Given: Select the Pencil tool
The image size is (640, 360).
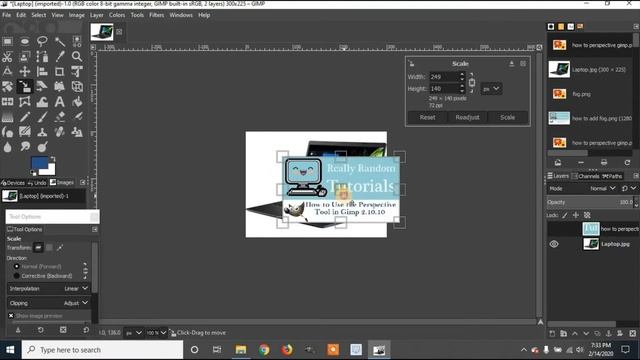Looking at the screenshot, I should (x=25, y=117).
